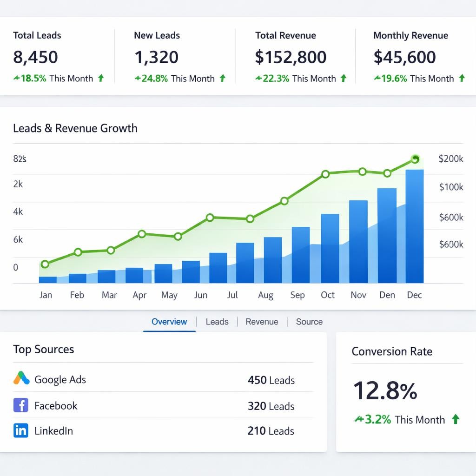Click the +18.5% This Month label
This screenshot has width=476, height=476.
point(53,78)
